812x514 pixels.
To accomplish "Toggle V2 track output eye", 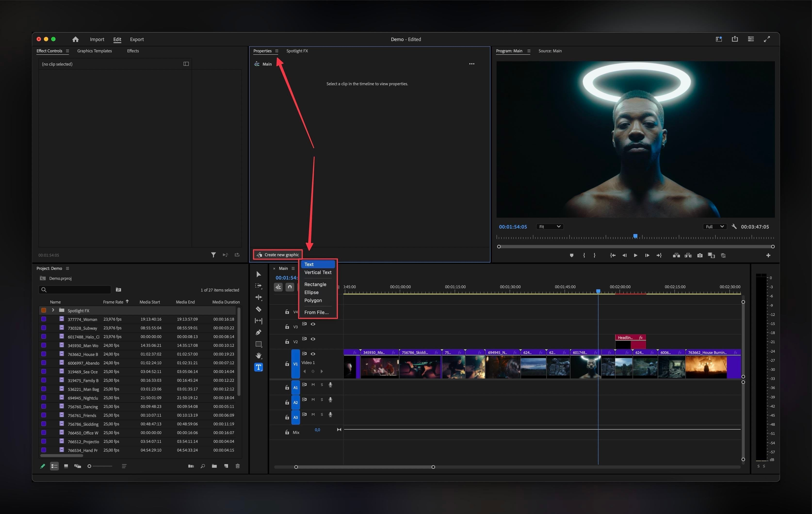I will click(x=313, y=339).
